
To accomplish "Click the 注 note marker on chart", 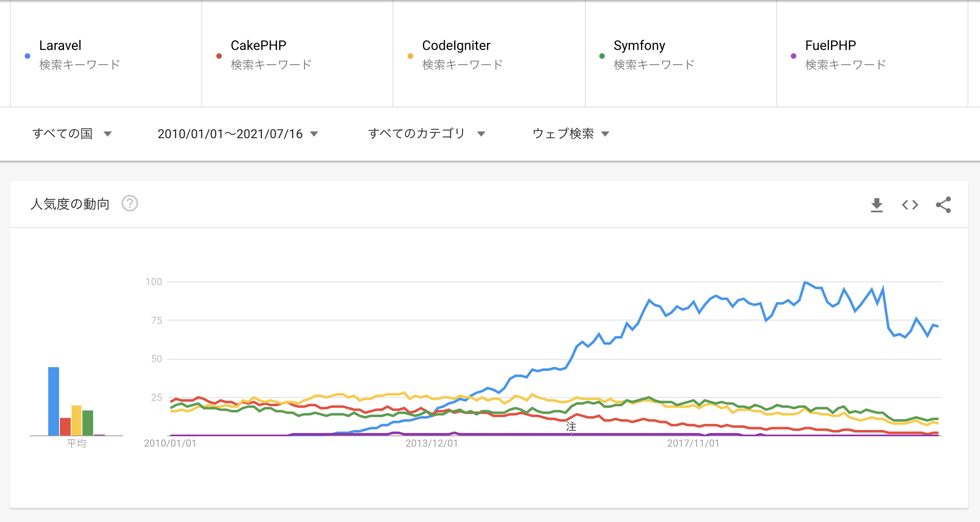I will point(571,427).
